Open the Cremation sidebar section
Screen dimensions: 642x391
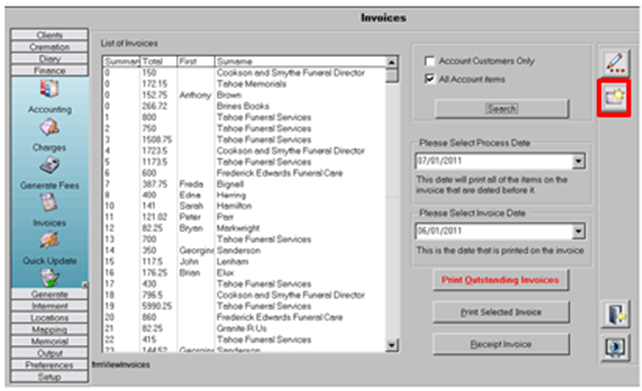pos(49,47)
